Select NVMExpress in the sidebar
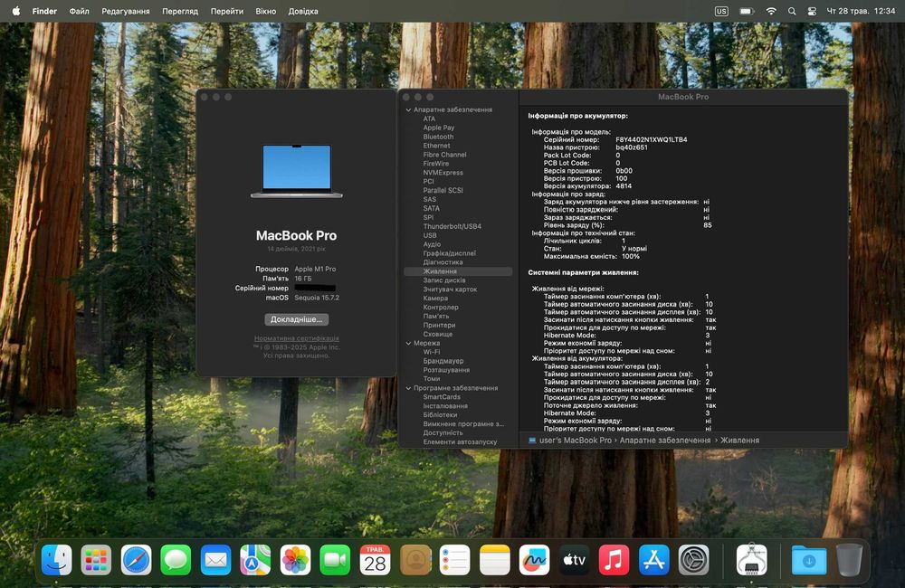The height and width of the screenshot is (588, 905). pyautogui.click(x=443, y=173)
